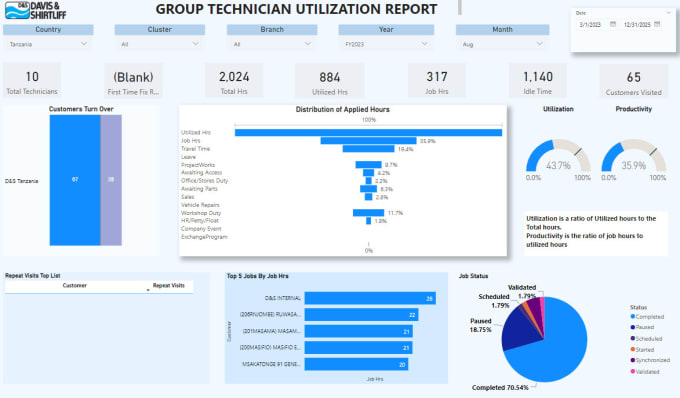Sort by the Repeat Visits column header
680x398 pixels.
coord(169,286)
